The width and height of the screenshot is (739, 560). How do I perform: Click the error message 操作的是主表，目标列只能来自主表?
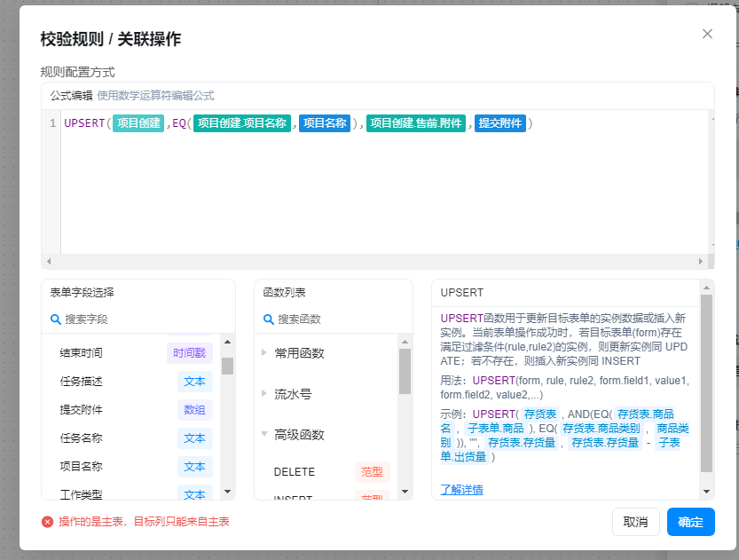pos(144,522)
